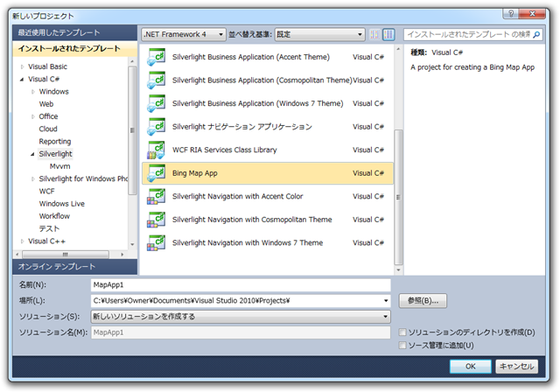Select the Windows Live tree item

[62, 204]
